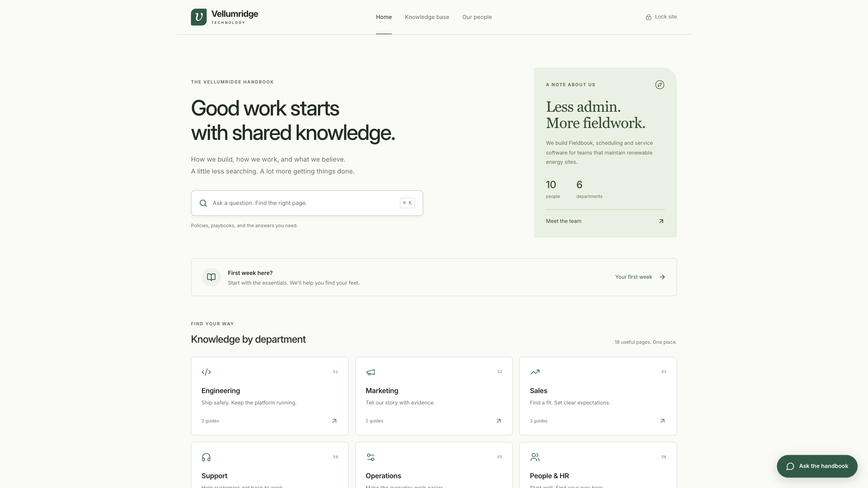Click the 2 guides label on Marketing card
Viewport: 868px width, 488px height.
tap(374, 421)
